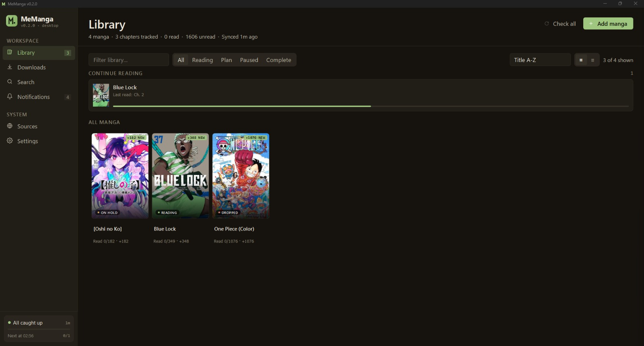
Task: Click the Downloads arrow icon
Action: (x=10, y=67)
